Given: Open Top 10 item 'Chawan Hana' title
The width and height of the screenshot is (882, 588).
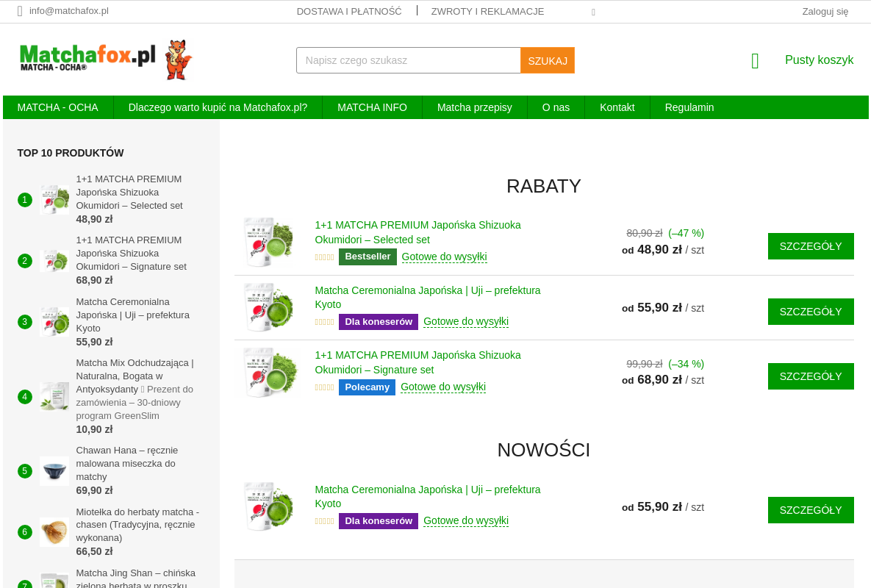Looking at the screenshot, I should pyautogui.click(x=127, y=464).
